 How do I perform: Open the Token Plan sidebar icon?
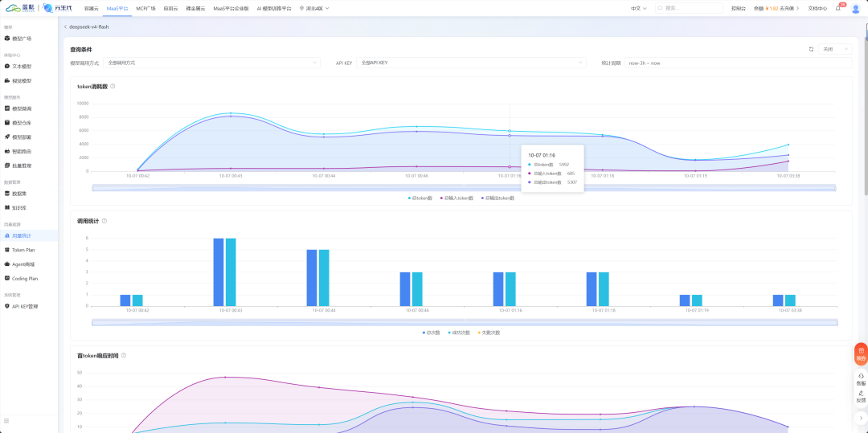coord(7,250)
